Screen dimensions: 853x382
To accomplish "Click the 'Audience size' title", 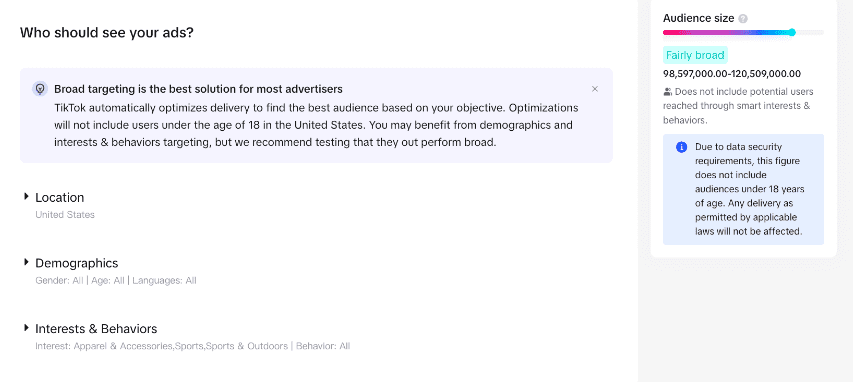I will (x=699, y=19).
